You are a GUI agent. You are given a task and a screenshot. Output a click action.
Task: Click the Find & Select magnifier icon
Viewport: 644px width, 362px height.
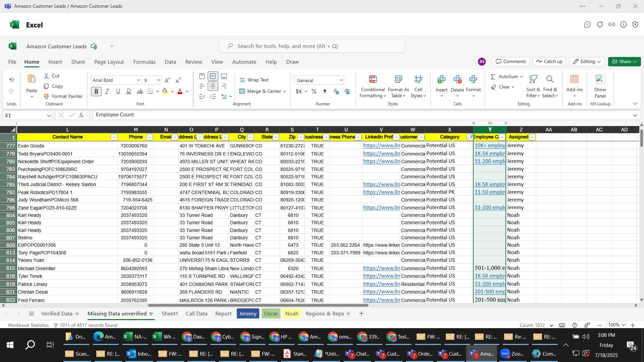click(550, 79)
